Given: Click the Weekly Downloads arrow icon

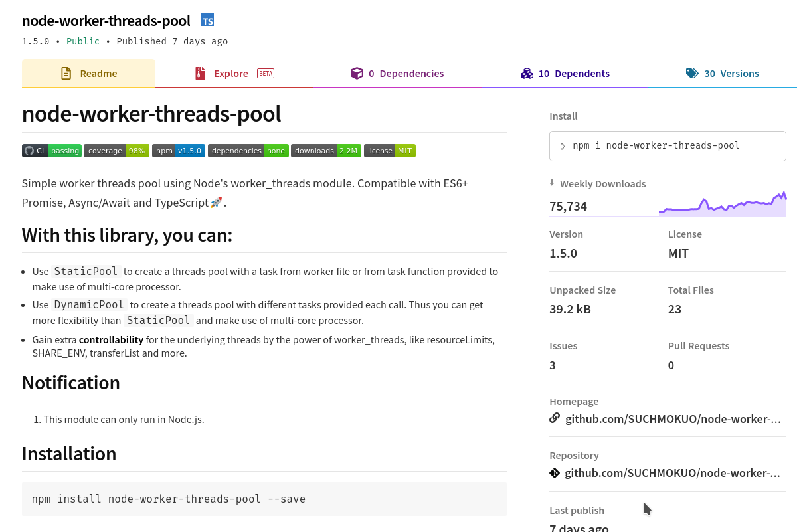Looking at the screenshot, I should point(552,183).
